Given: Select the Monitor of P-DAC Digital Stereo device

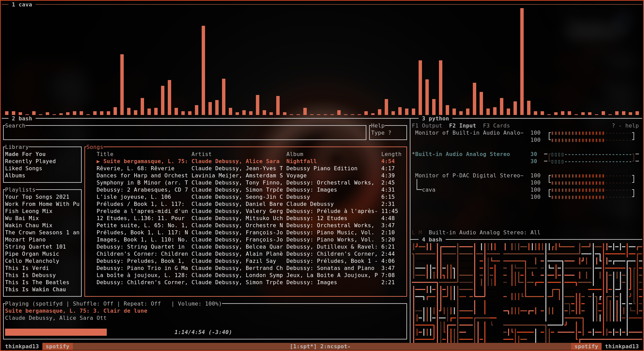Looking at the screenshot, I should 469,176.
